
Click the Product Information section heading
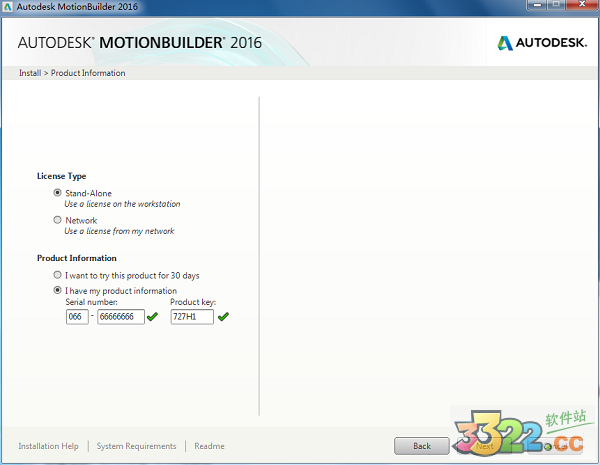point(77,258)
